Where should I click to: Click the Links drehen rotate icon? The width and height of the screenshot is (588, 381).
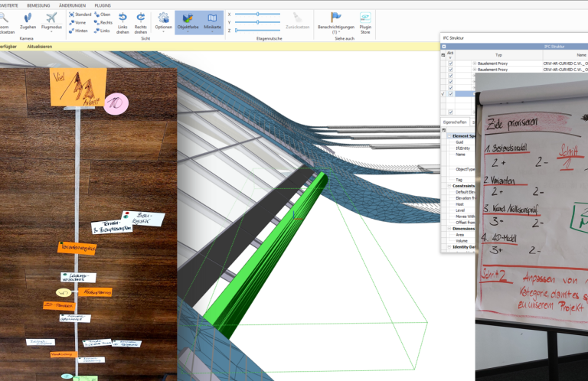click(122, 18)
